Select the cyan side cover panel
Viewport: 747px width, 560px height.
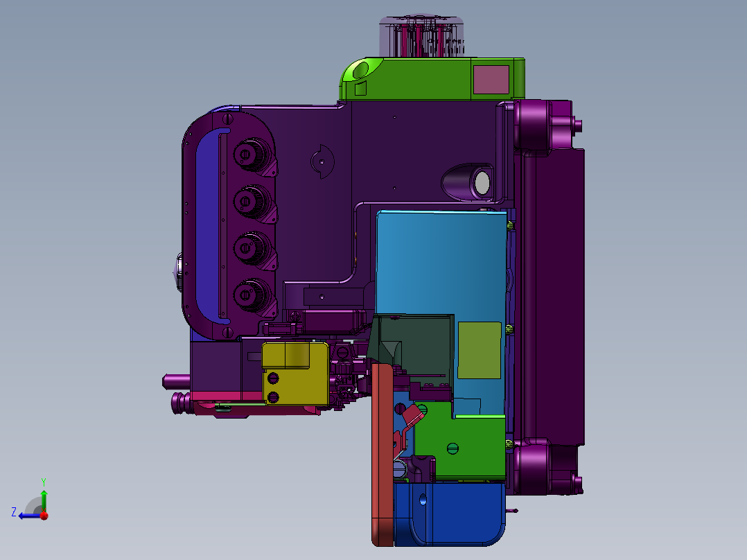441,267
